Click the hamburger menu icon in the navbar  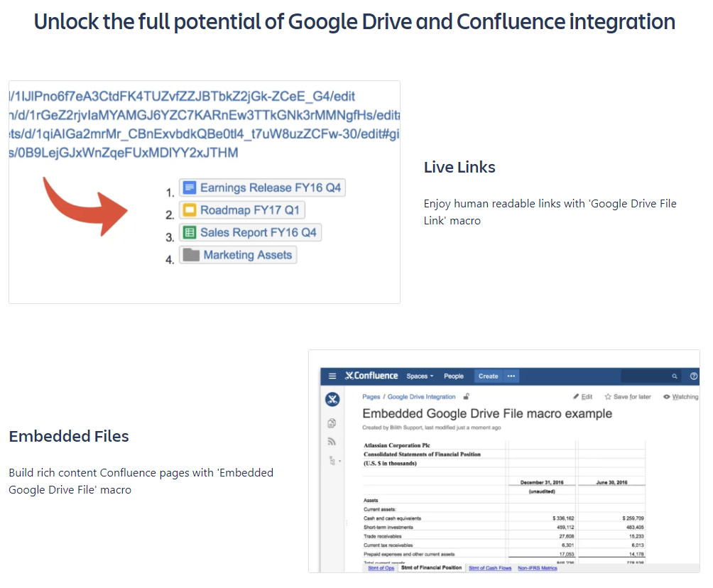pos(332,376)
